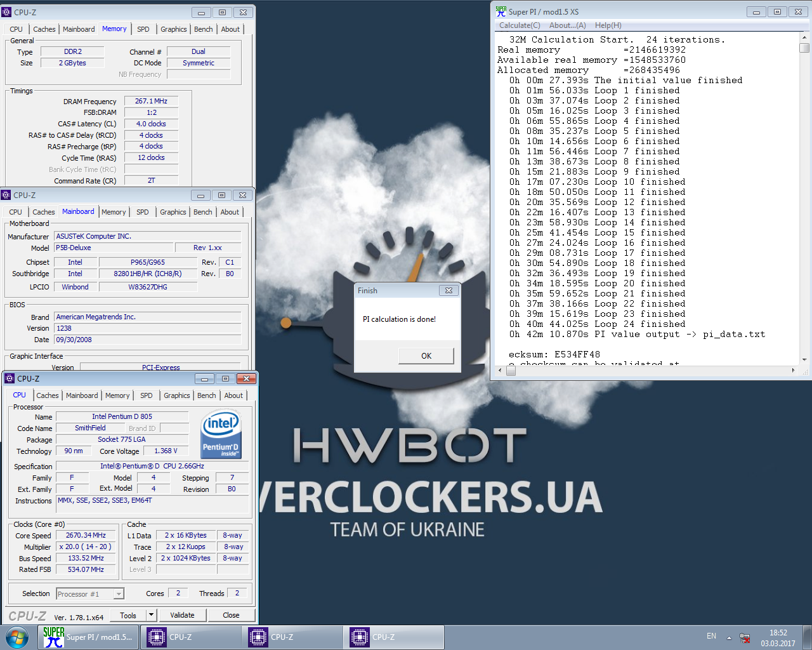
Task: Select the third CPU-Z taskbar button
Action: [x=393, y=637]
